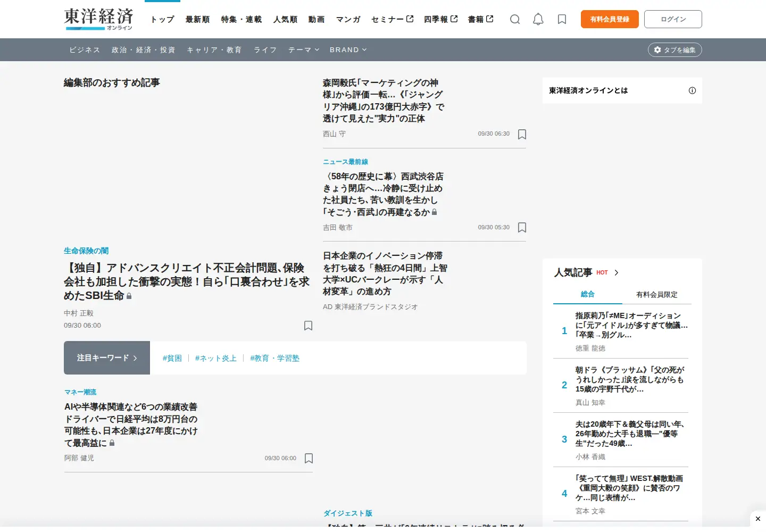The image size is (766, 532).
Task: Bookmark the AI半導体 日経平均 article
Action: (309, 459)
